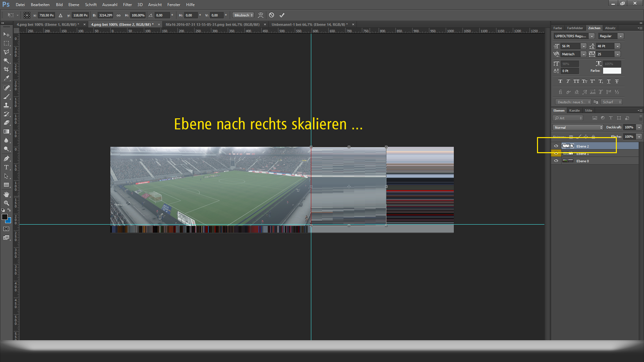Switch to the Kanäle tab
Viewport: 644px width, 362px height.
[x=574, y=110]
